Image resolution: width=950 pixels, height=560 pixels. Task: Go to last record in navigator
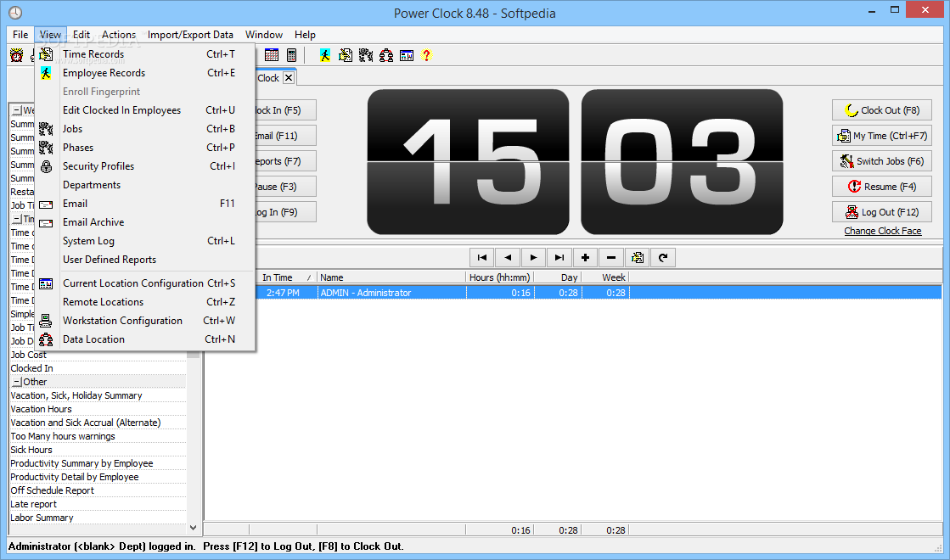click(x=559, y=258)
